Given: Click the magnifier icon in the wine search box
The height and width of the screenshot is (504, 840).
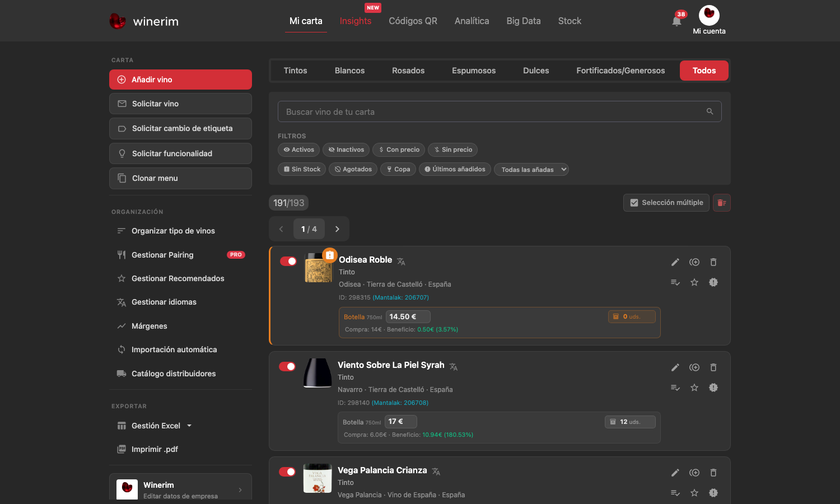Looking at the screenshot, I should [710, 111].
